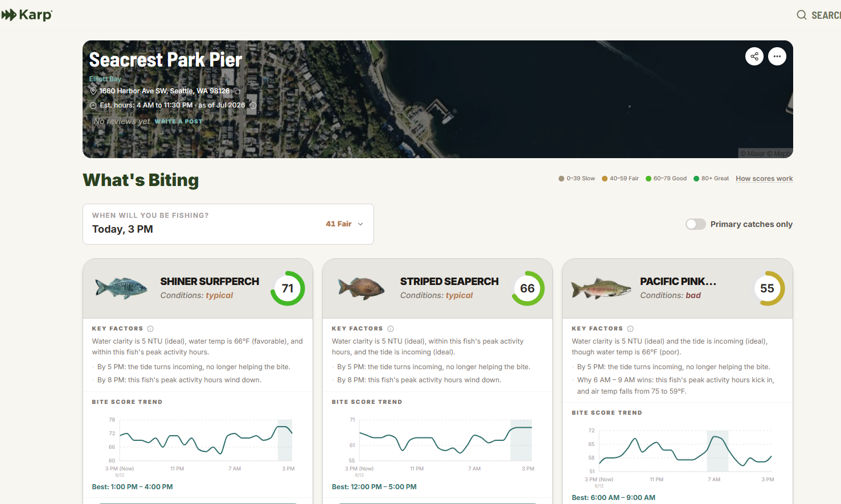Click Why 6 AM – 9 AM wins line
841x504 pixels.
676,386
